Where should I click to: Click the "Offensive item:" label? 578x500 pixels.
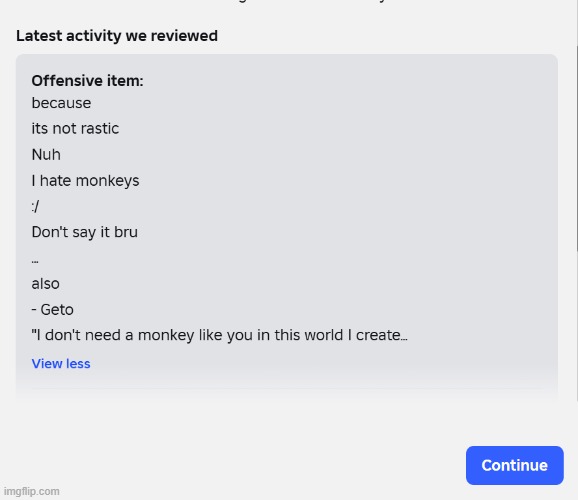87,81
